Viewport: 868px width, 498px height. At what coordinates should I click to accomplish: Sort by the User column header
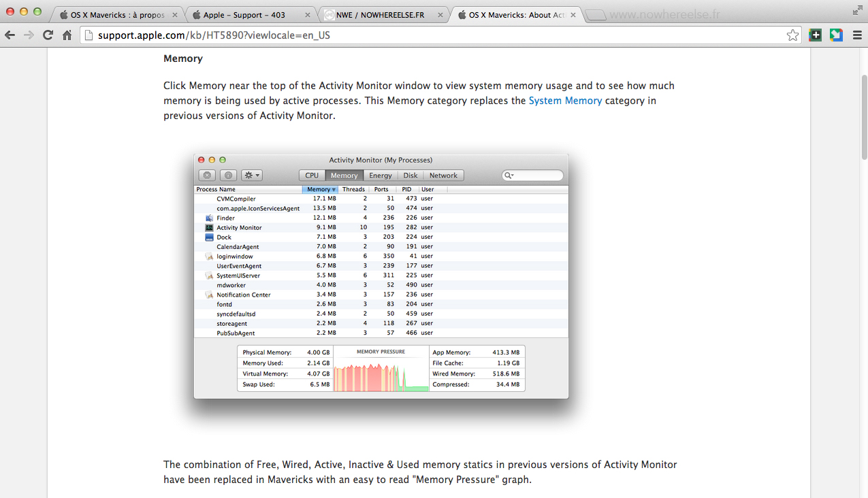click(433, 189)
